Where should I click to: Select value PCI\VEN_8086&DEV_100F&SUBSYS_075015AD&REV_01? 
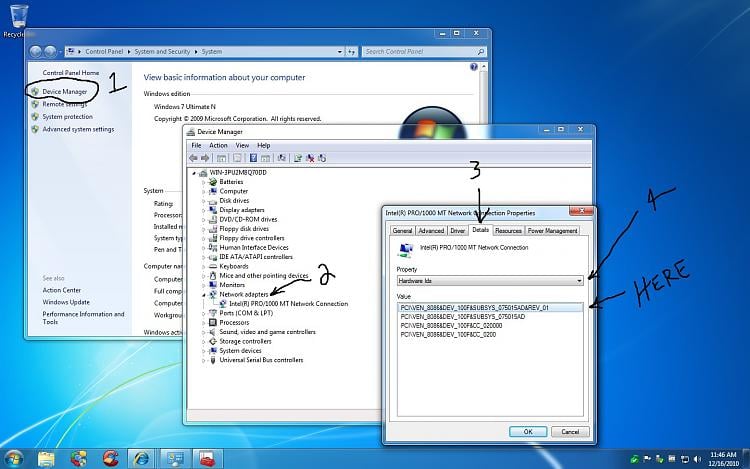(x=490, y=308)
